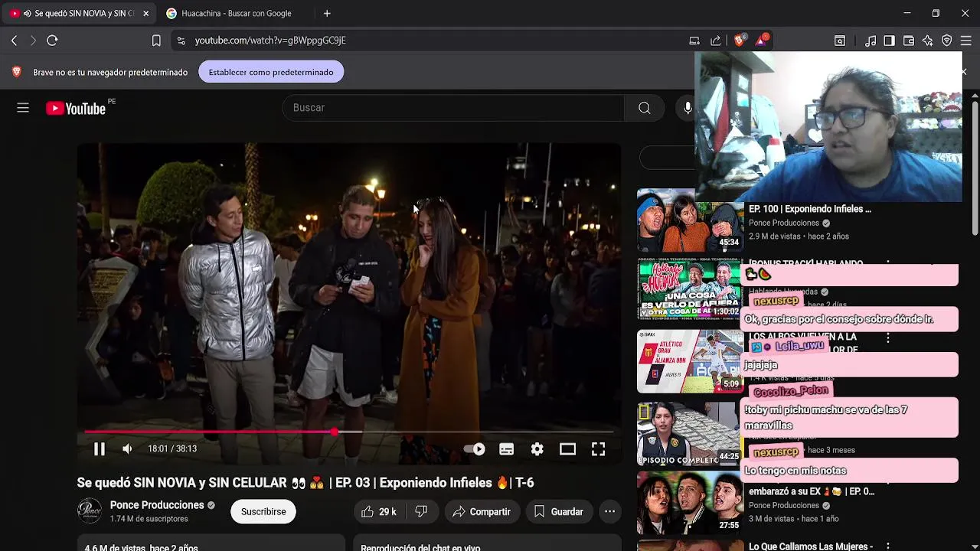Image resolution: width=980 pixels, height=551 pixels.
Task: Open EP. 100 Exponiendo Infieles thumbnail
Action: pyautogui.click(x=690, y=222)
